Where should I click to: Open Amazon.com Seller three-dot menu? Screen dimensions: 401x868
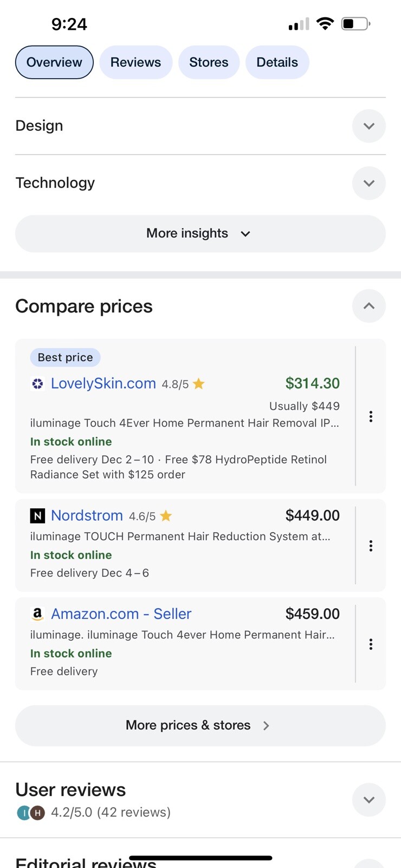point(371,644)
